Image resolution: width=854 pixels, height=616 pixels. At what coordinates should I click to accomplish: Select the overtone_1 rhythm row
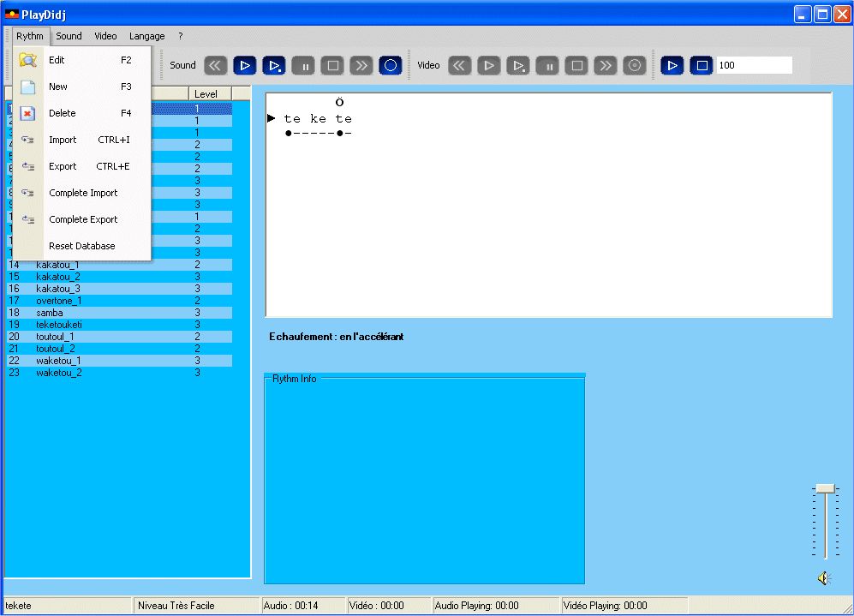(119, 301)
